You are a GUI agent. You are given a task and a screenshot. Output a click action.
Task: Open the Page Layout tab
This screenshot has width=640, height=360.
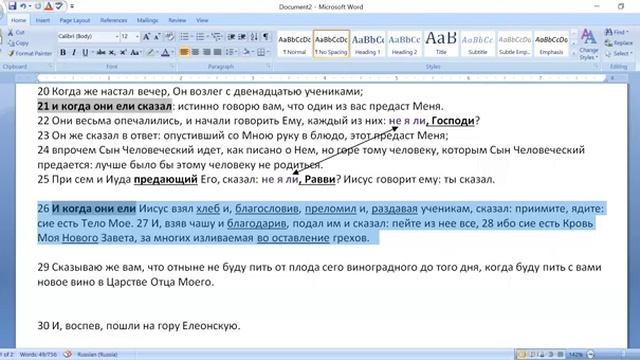click(x=75, y=20)
